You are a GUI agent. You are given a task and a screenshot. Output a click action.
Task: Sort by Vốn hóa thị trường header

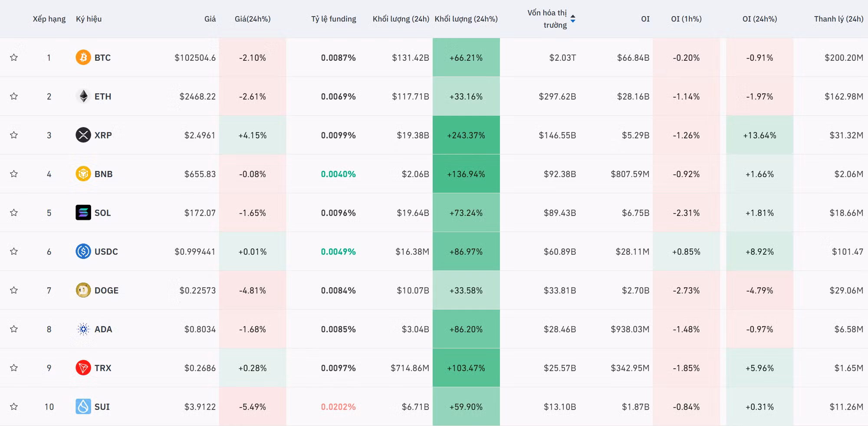coord(547,19)
